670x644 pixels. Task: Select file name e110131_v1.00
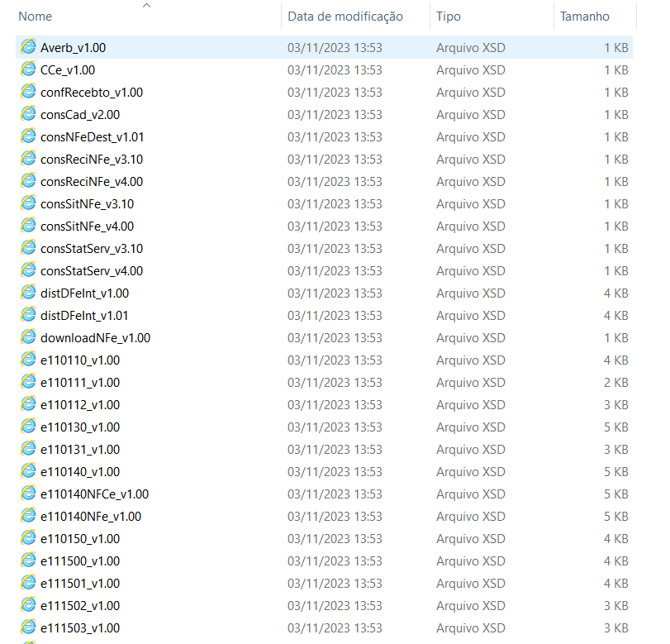(80, 450)
